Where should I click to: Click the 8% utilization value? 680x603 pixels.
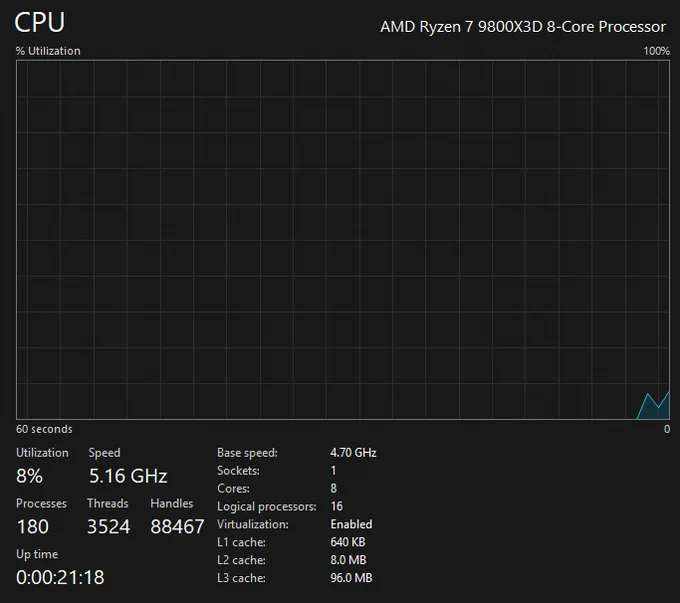click(29, 476)
